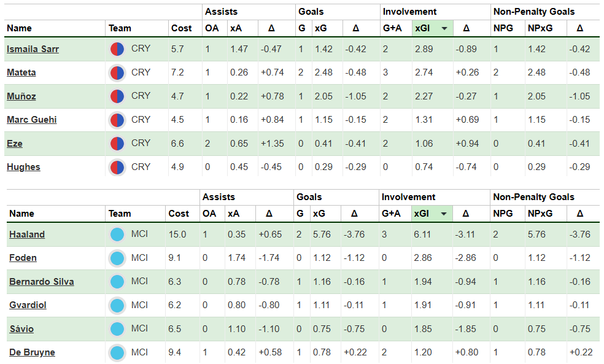This screenshot has height=364, width=604.
Task: Open Haaland player link
Action: tap(26, 234)
